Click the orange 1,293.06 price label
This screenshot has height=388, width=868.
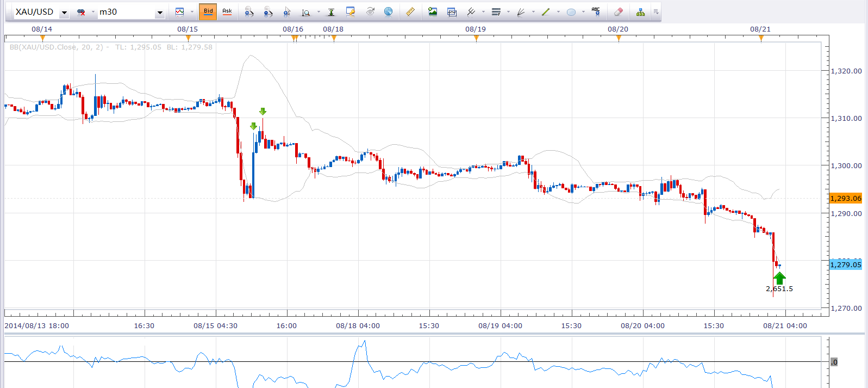[845, 198]
